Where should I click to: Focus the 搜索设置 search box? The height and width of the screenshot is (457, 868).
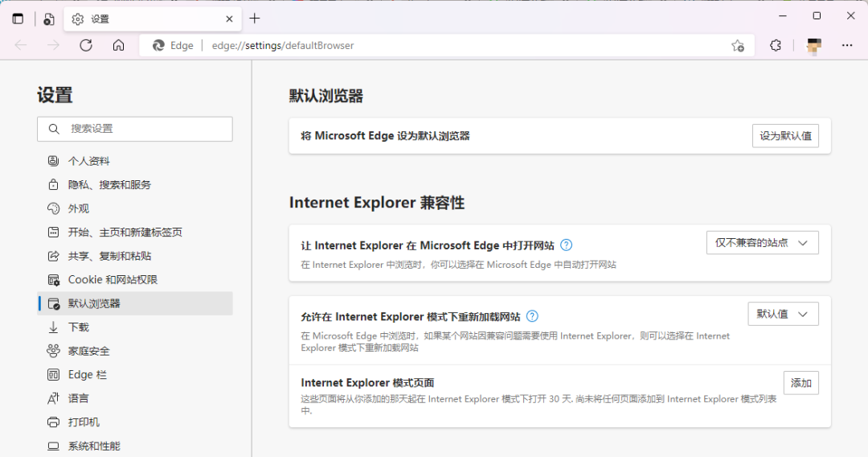pyautogui.click(x=135, y=129)
